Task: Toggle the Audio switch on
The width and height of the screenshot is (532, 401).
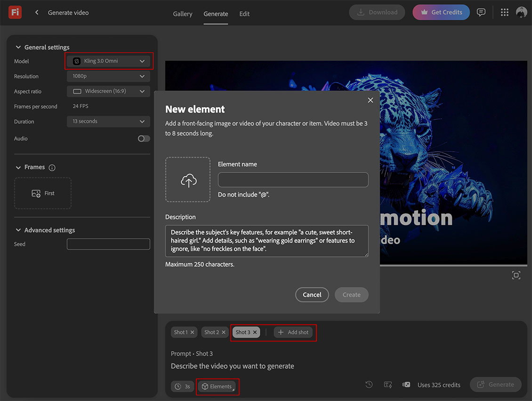Action: point(144,139)
